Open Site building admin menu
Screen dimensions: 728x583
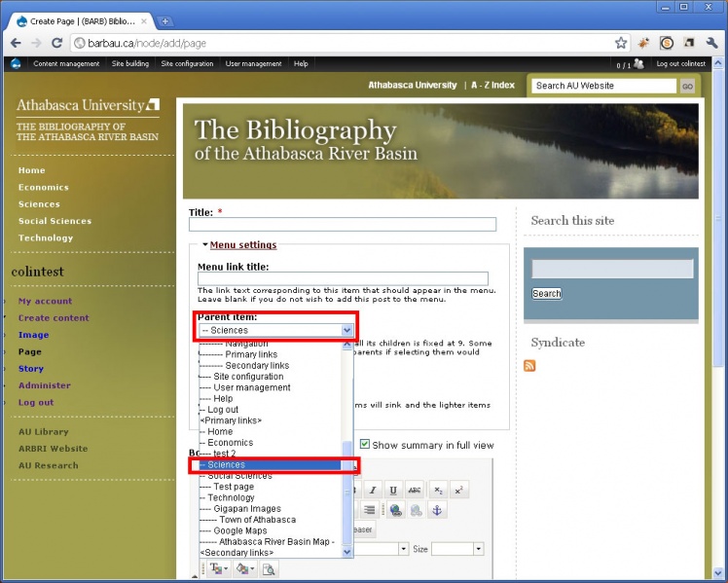coord(130,63)
